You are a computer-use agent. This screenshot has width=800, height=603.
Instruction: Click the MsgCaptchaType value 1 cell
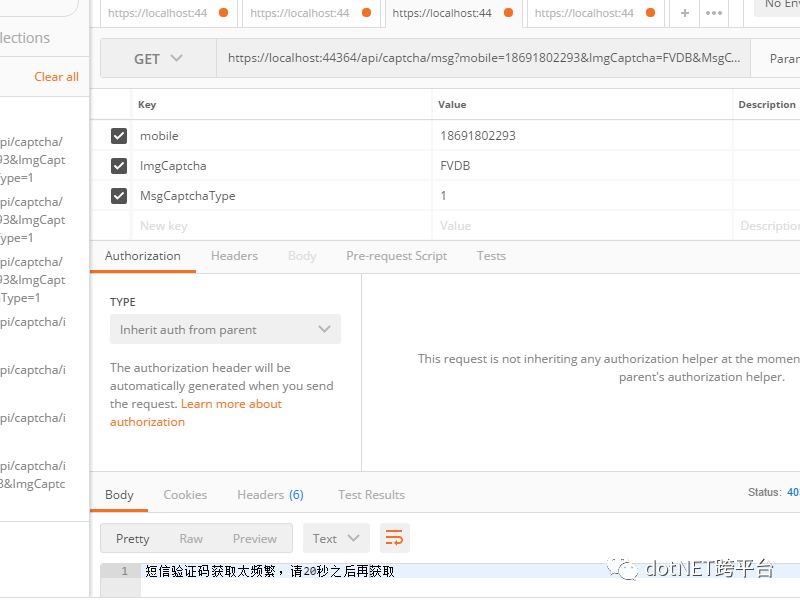(x=582, y=196)
